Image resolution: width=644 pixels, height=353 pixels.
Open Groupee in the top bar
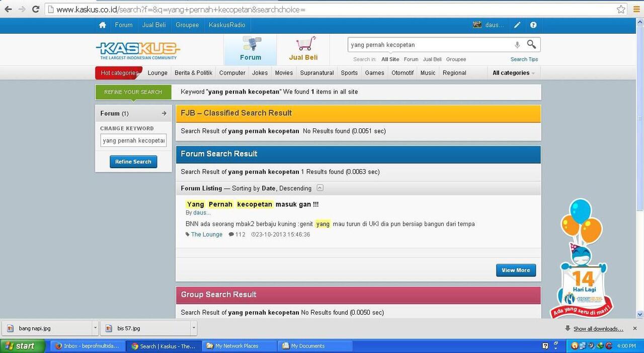[187, 25]
